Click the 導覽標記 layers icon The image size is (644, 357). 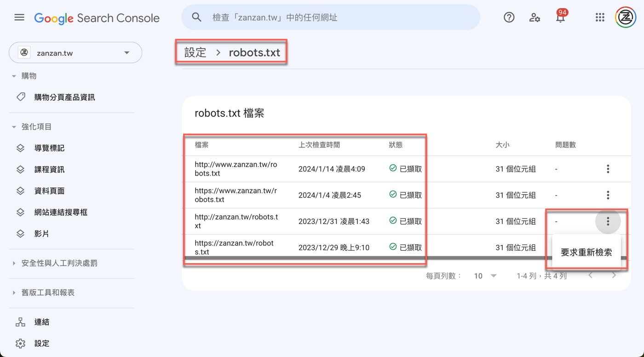click(20, 148)
